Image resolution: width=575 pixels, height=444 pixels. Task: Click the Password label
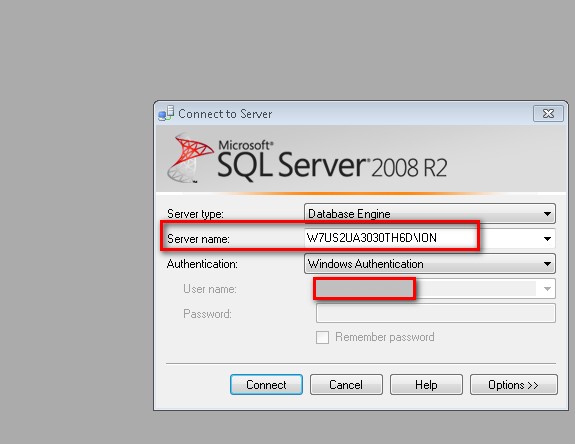pyautogui.click(x=207, y=314)
